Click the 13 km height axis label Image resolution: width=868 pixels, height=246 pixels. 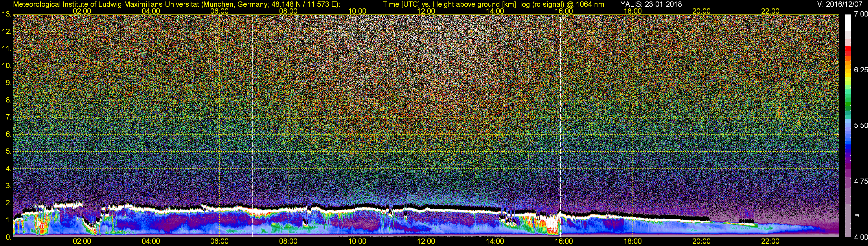(x=6, y=14)
